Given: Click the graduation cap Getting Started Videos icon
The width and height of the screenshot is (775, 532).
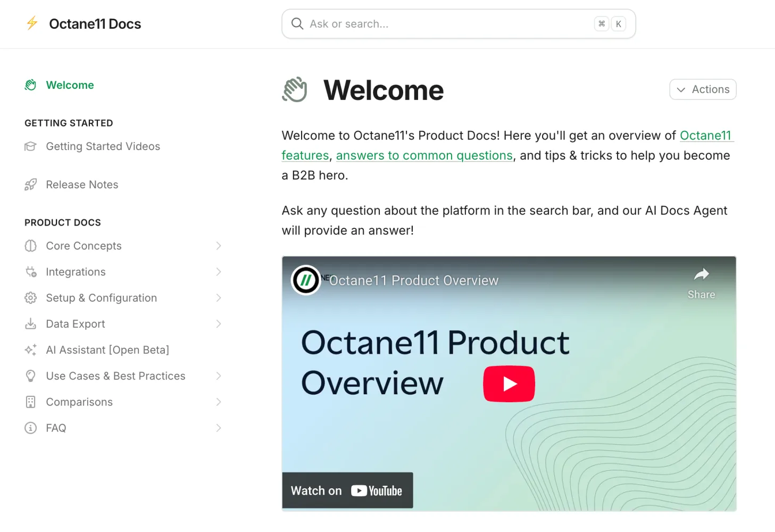Looking at the screenshot, I should pos(30,146).
